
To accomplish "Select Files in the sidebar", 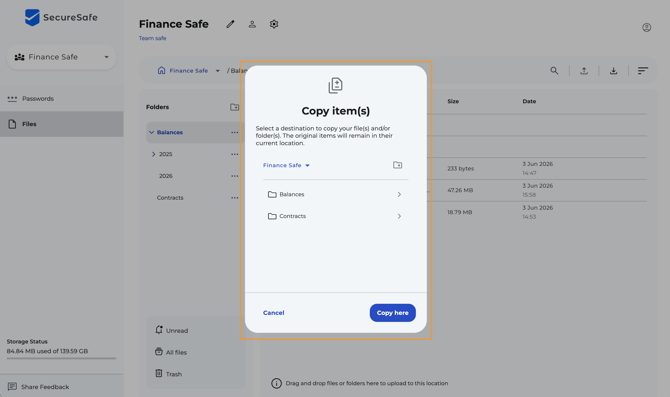I will (x=62, y=124).
